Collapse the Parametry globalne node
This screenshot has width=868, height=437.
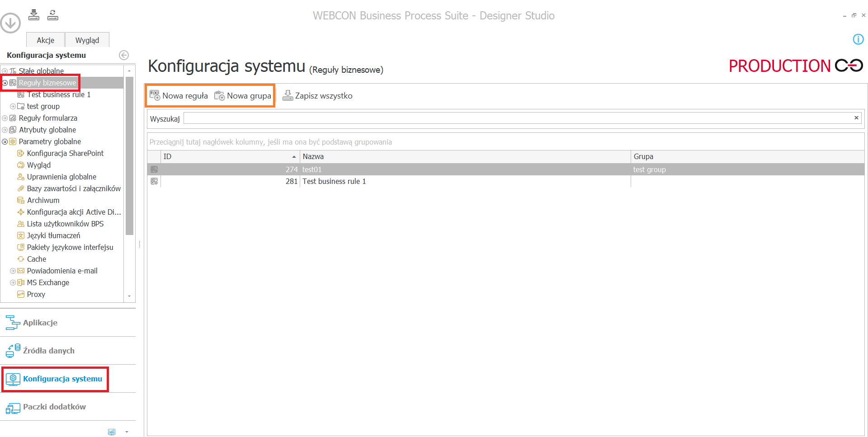coord(5,141)
